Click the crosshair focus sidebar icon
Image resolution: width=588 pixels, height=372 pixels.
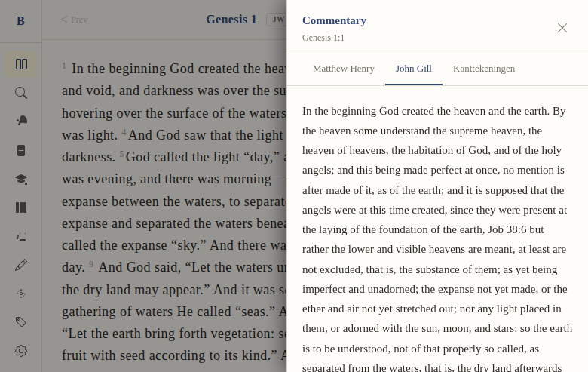tap(21, 294)
